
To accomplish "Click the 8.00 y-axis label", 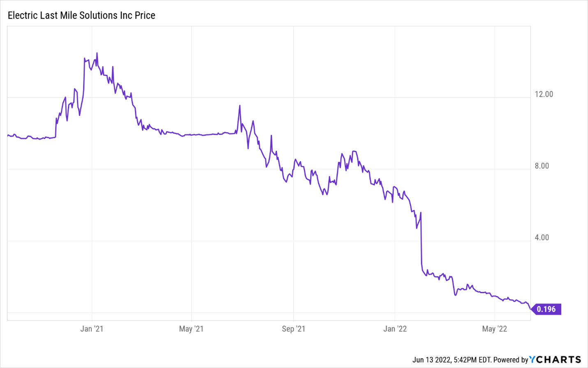I will (x=542, y=166).
